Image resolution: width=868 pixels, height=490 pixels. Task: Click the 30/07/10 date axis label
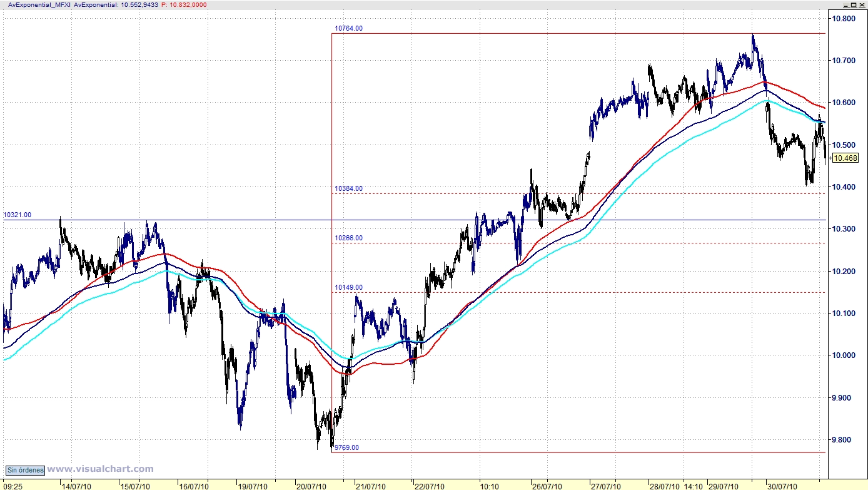tap(782, 486)
